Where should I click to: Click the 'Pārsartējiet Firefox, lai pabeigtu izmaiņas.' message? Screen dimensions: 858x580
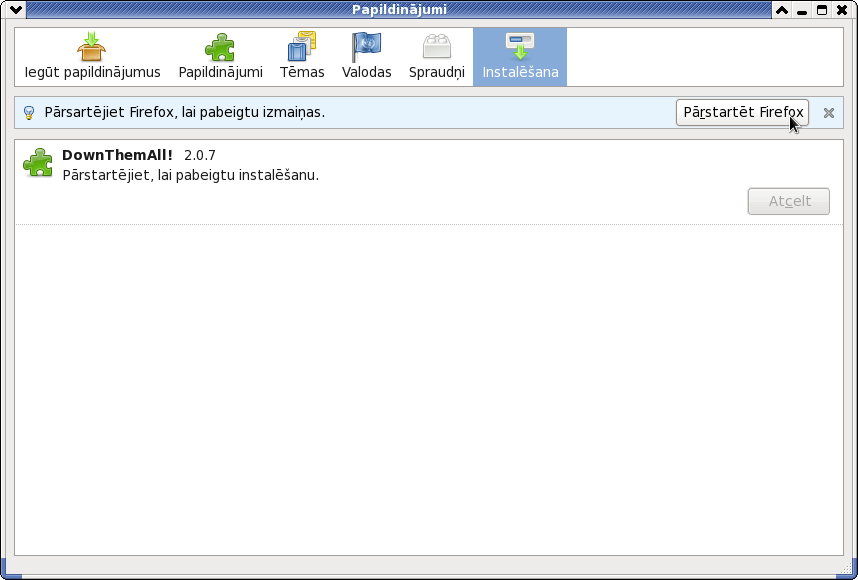coord(184,112)
